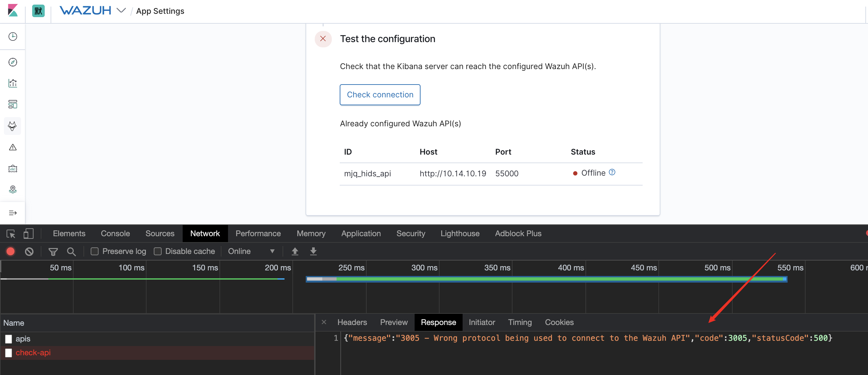This screenshot has height=375, width=868.
Task: Click the Check connection button
Action: 380,95
